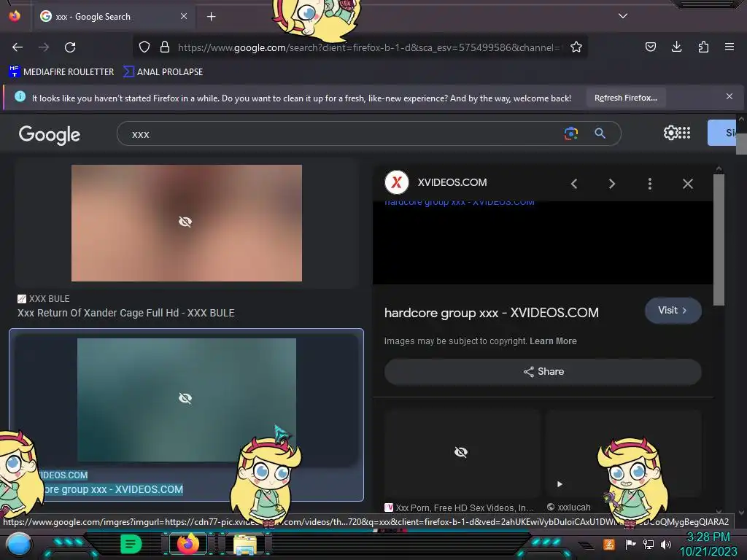Search by image with Google Lens icon

[570, 133]
